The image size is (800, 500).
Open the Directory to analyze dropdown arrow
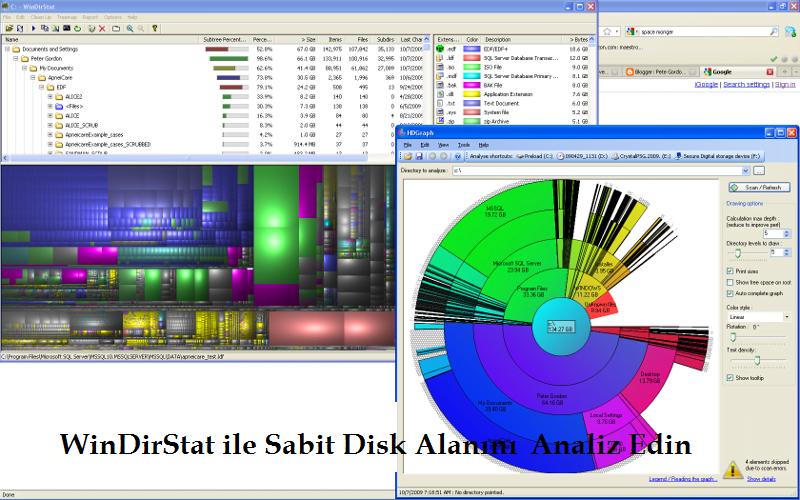(745, 170)
